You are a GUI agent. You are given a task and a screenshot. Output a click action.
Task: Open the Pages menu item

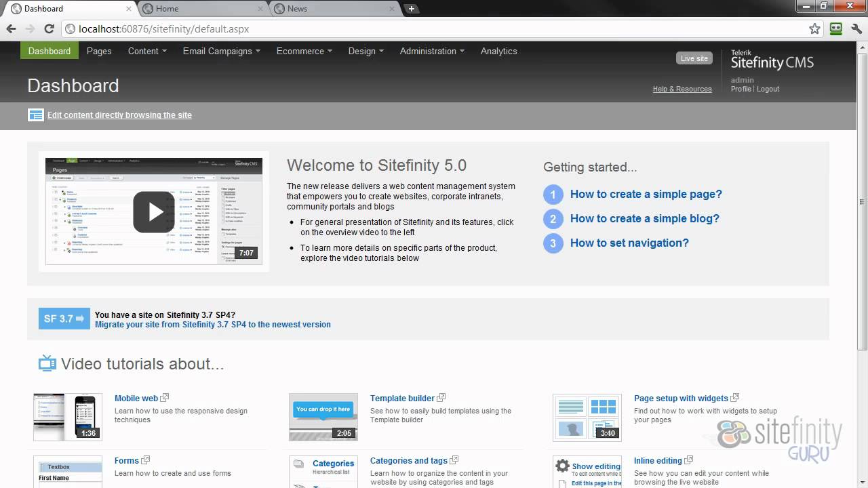click(x=99, y=51)
